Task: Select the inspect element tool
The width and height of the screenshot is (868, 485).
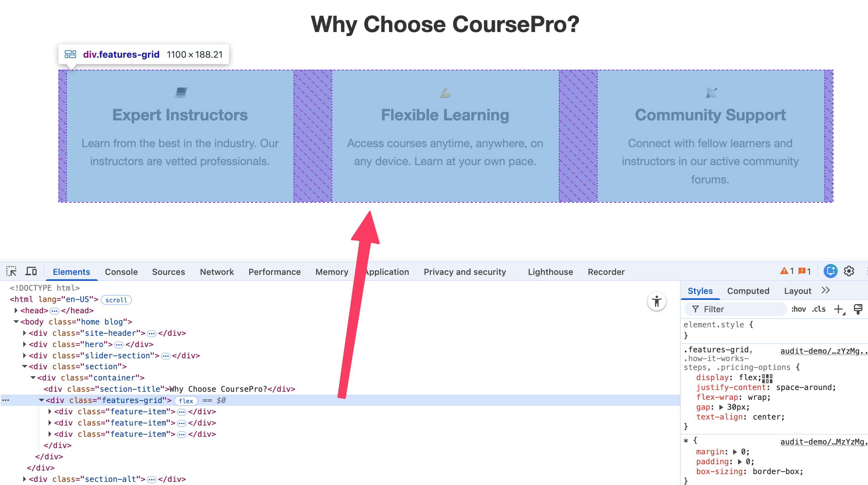Action: pyautogui.click(x=11, y=271)
